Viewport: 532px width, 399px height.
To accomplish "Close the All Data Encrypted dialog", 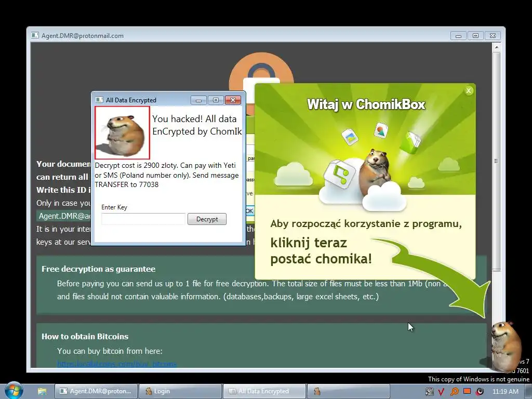I will click(233, 100).
